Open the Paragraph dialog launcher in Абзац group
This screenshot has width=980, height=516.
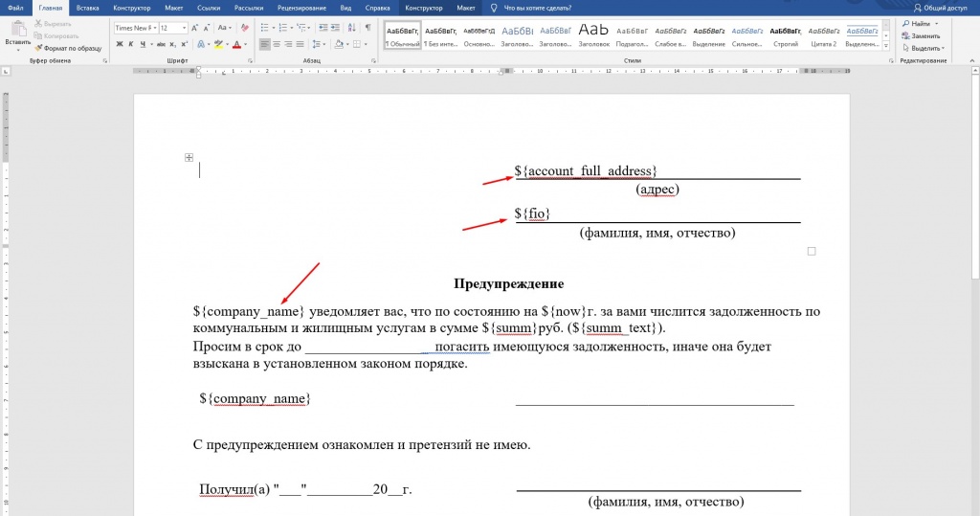(374, 60)
